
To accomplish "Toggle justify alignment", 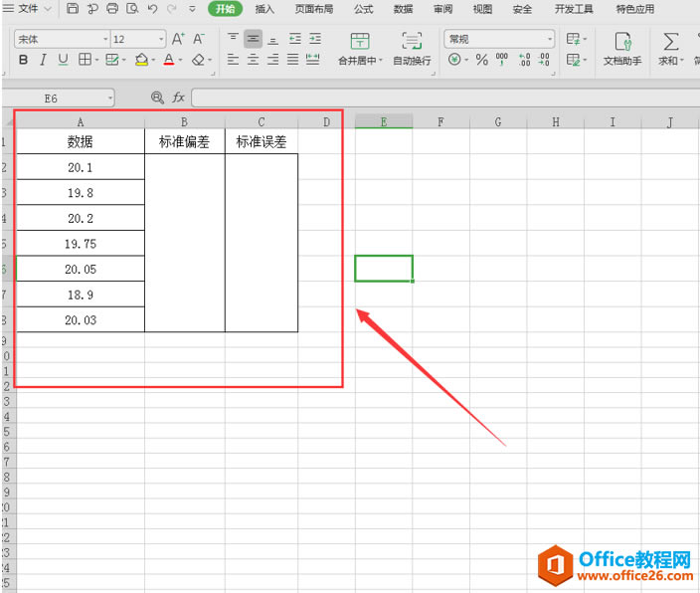I will [x=293, y=59].
